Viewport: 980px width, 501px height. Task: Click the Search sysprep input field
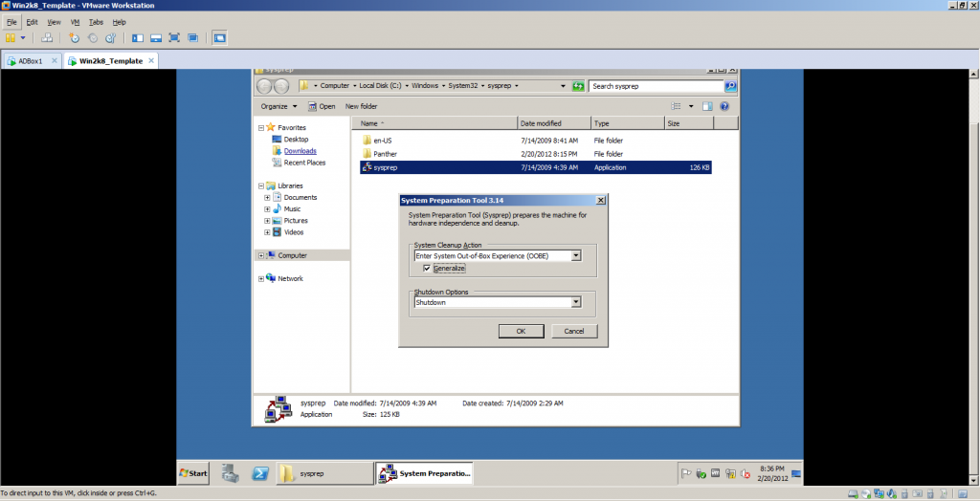tap(657, 86)
